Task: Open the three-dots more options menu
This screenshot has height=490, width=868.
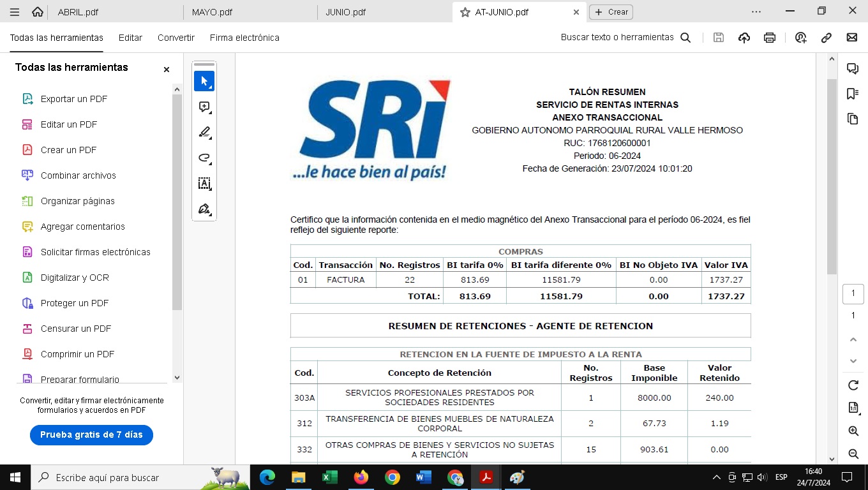Action: [x=756, y=11]
